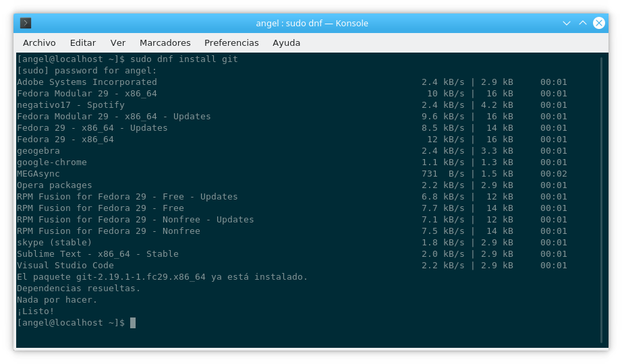
Task: Click the 'negativo17 - Spotify' line
Action: (x=71, y=105)
